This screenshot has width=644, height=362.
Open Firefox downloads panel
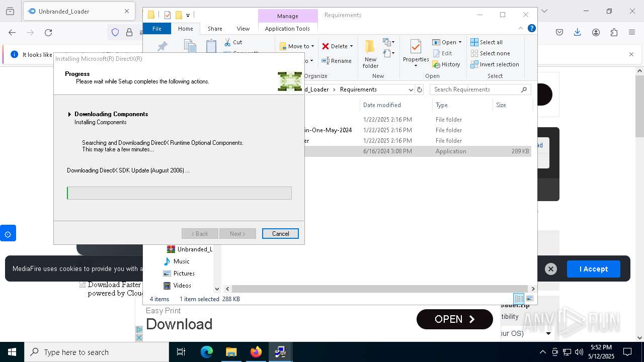click(x=578, y=33)
